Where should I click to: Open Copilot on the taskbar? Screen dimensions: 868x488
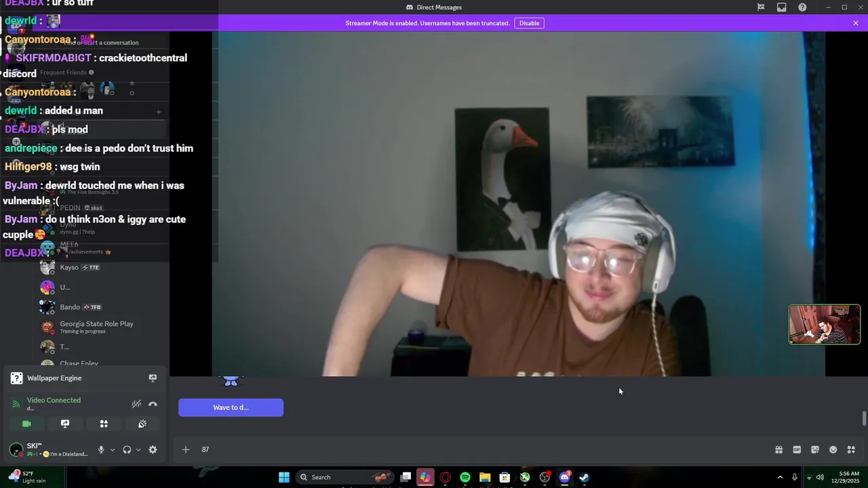point(425,477)
